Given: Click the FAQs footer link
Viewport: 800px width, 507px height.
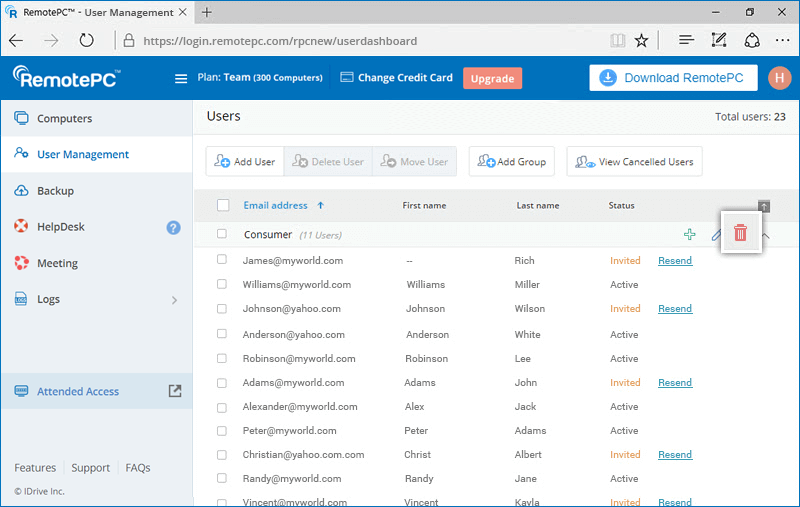Looking at the screenshot, I should click(x=138, y=468).
